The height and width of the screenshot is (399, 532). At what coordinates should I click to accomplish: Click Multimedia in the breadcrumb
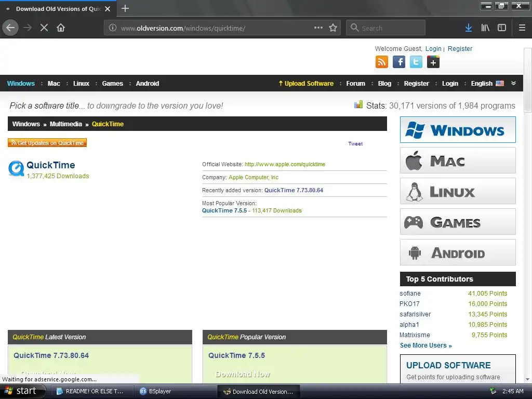point(66,124)
